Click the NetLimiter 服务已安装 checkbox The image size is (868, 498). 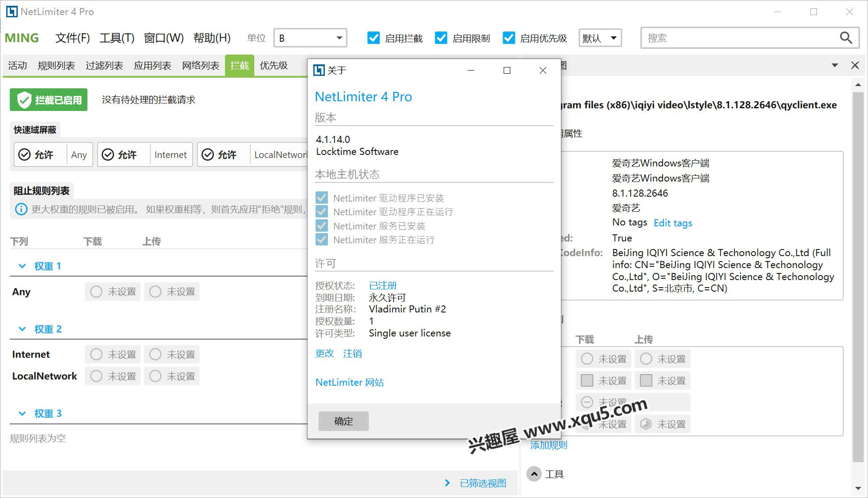coord(322,225)
